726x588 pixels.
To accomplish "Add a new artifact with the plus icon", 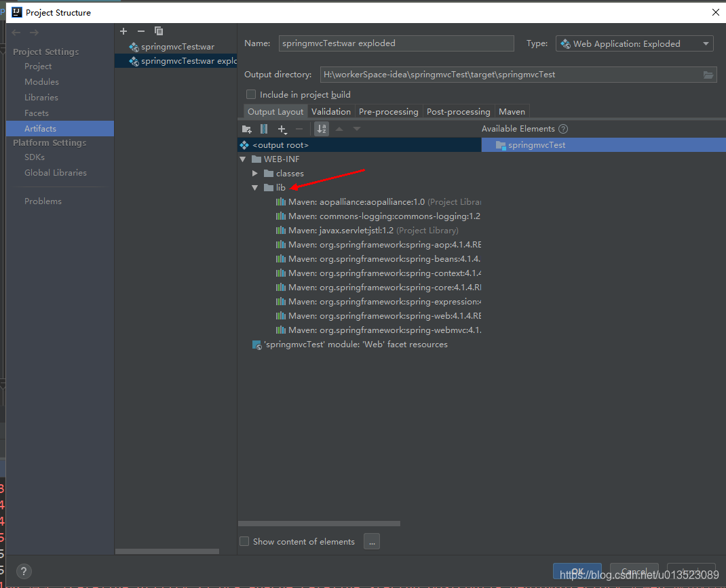I will [123, 31].
